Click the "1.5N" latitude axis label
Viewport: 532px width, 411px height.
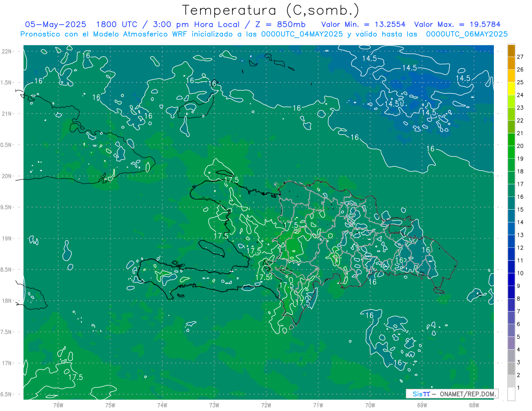(7, 82)
